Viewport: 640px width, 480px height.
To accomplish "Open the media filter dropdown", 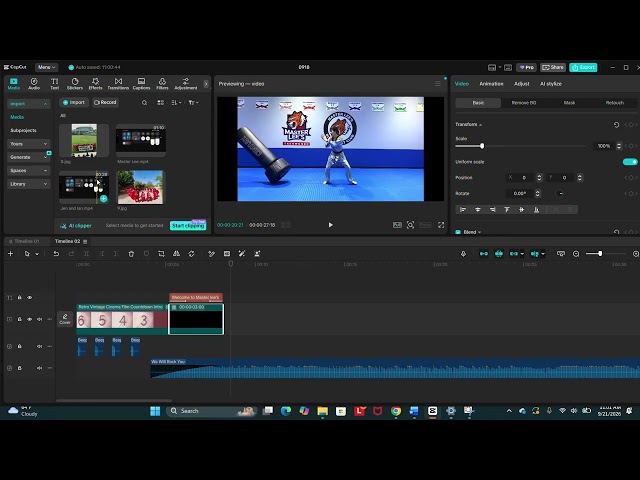I will [x=193, y=103].
